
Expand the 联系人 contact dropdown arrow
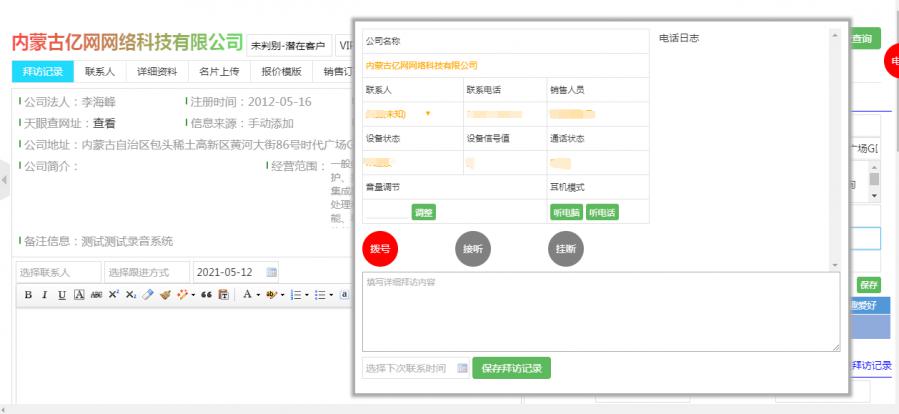(428, 114)
